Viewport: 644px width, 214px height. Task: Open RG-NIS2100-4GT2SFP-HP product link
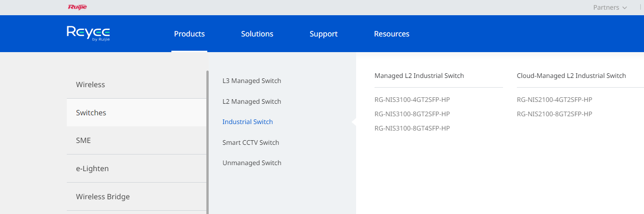[x=554, y=100]
